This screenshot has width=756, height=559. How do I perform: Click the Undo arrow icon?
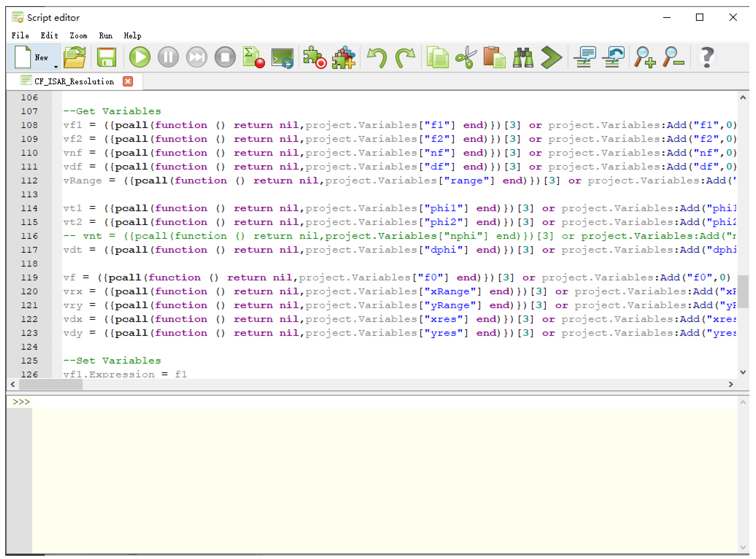377,57
